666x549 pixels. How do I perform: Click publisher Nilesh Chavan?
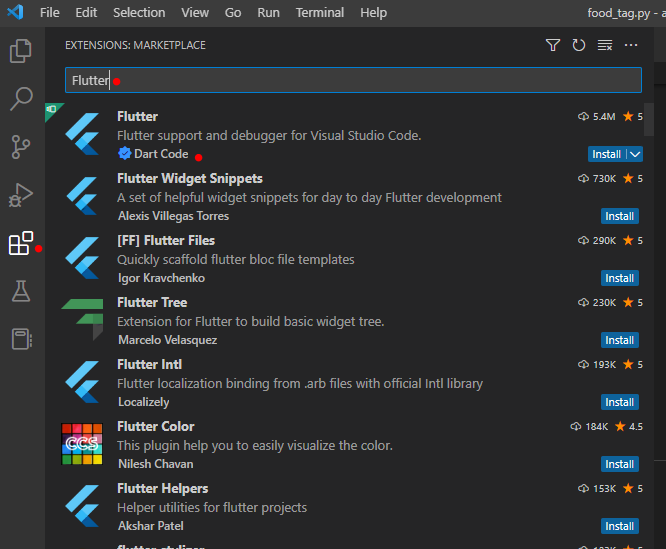[x=155, y=464]
